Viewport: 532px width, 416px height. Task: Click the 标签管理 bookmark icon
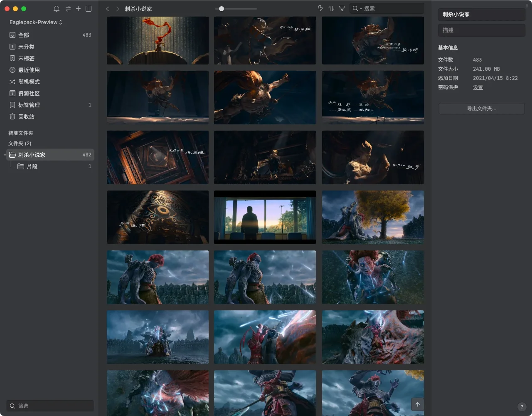tap(12, 105)
